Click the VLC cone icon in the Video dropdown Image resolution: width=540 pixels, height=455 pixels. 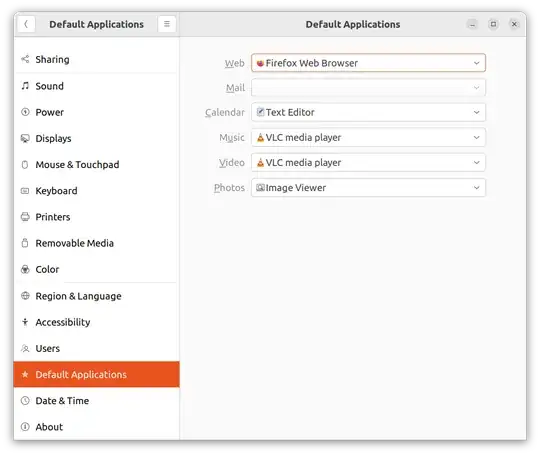(260, 163)
